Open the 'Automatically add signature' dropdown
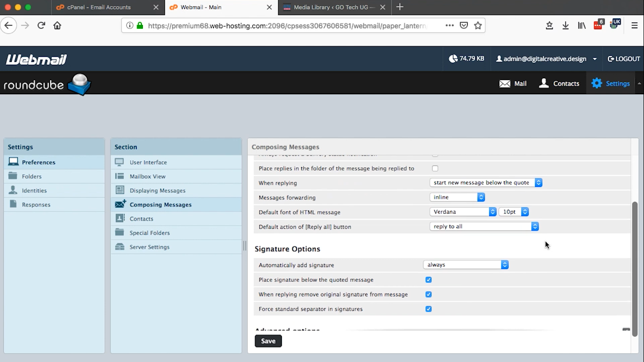This screenshot has height=362, width=644. coord(466,265)
